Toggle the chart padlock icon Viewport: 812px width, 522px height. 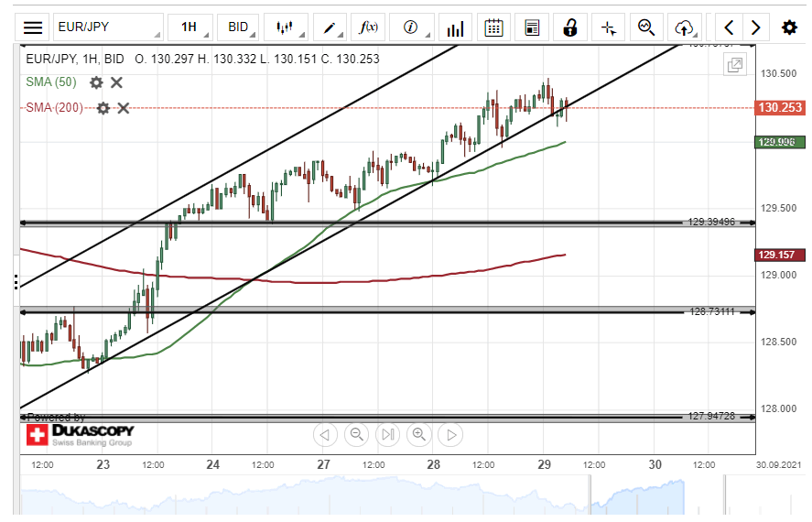pyautogui.click(x=570, y=27)
